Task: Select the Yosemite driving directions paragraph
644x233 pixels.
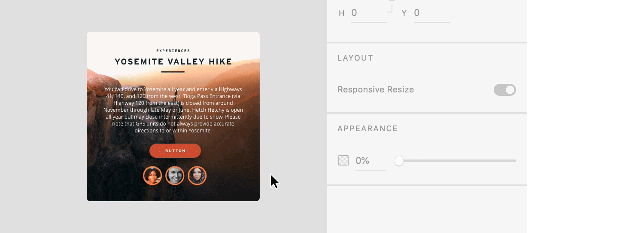Action: [x=173, y=110]
